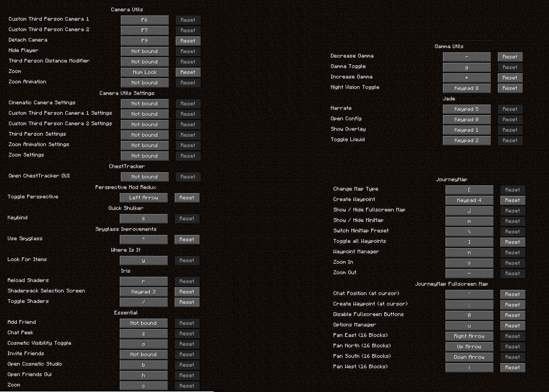Viewport: 549px width, 392px height.
Task: Change the Keypad 0 keybind for Open Config
Action: point(467,120)
